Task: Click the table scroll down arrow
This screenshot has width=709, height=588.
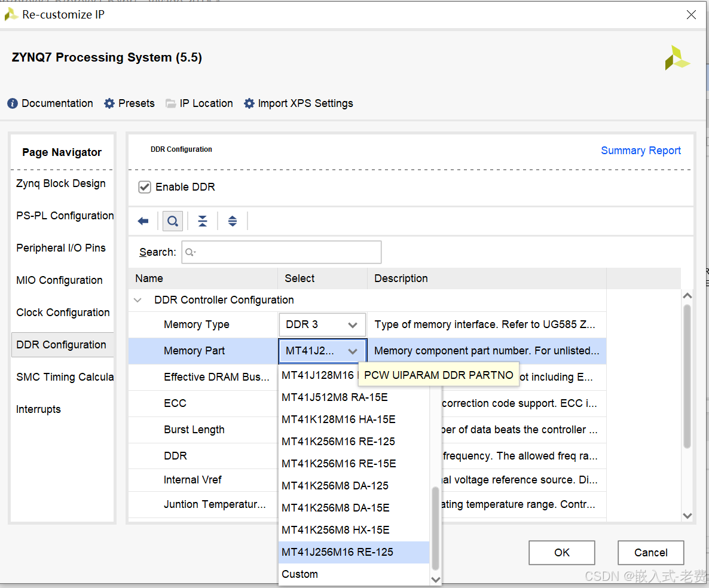Action: click(687, 516)
